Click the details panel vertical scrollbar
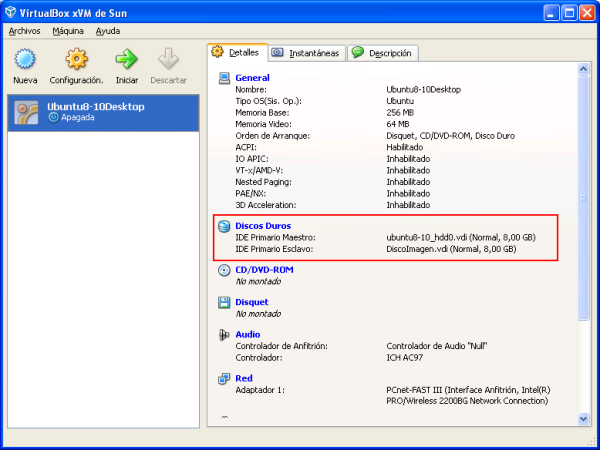The height and width of the screenshot is (450, 600). (584, 200)
